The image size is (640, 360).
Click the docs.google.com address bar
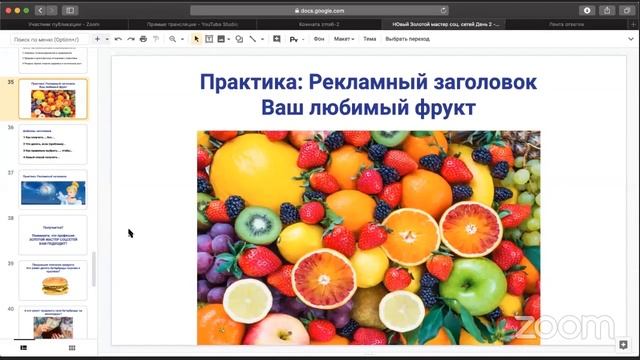(319, 11)
